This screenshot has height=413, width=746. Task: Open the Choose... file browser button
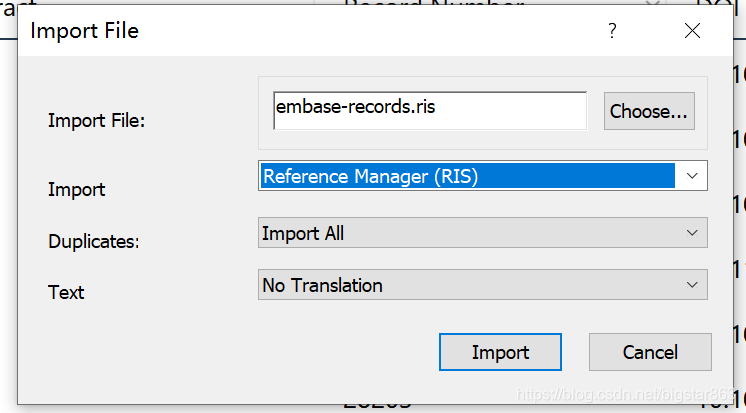649,111
